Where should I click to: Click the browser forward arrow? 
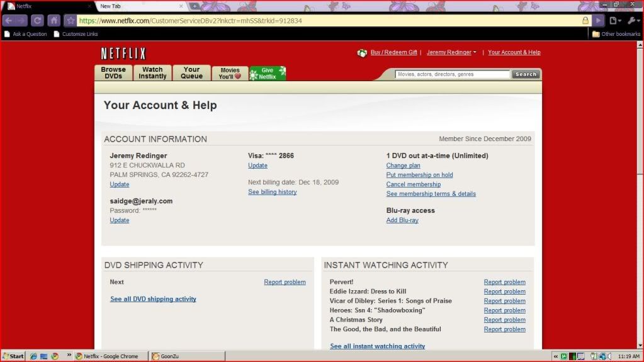click(21, 21)
